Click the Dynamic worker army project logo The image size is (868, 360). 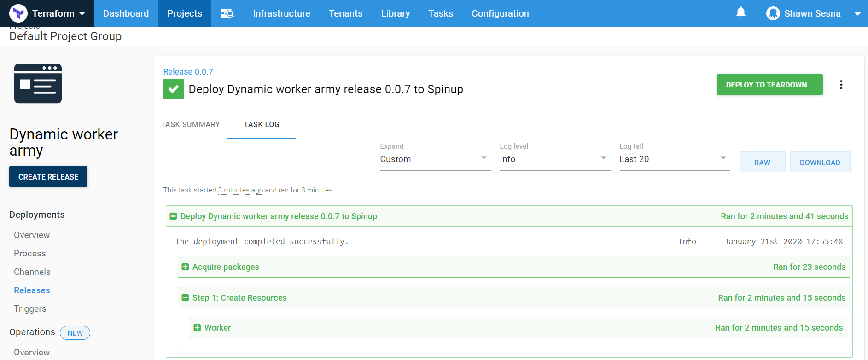[38, 83]
